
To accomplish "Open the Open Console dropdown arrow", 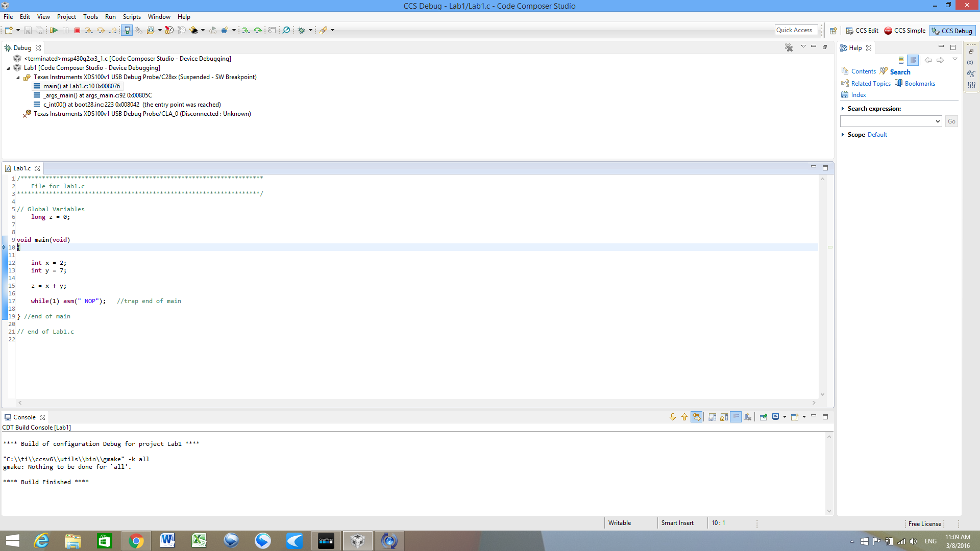I will tap(804, 417).
